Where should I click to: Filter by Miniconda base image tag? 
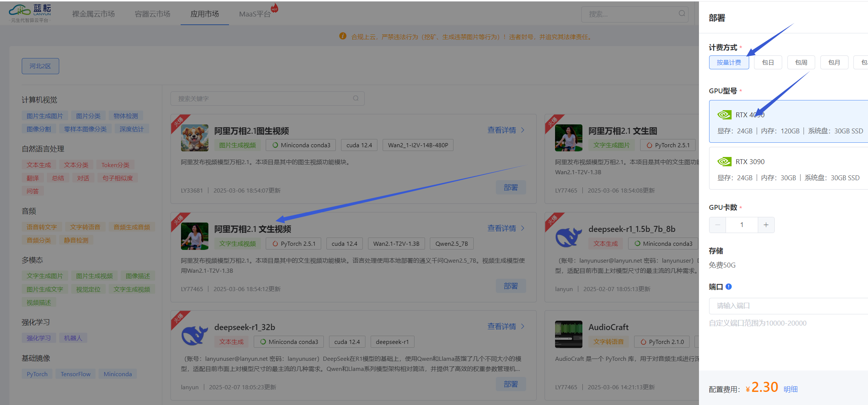coord(118,374)
